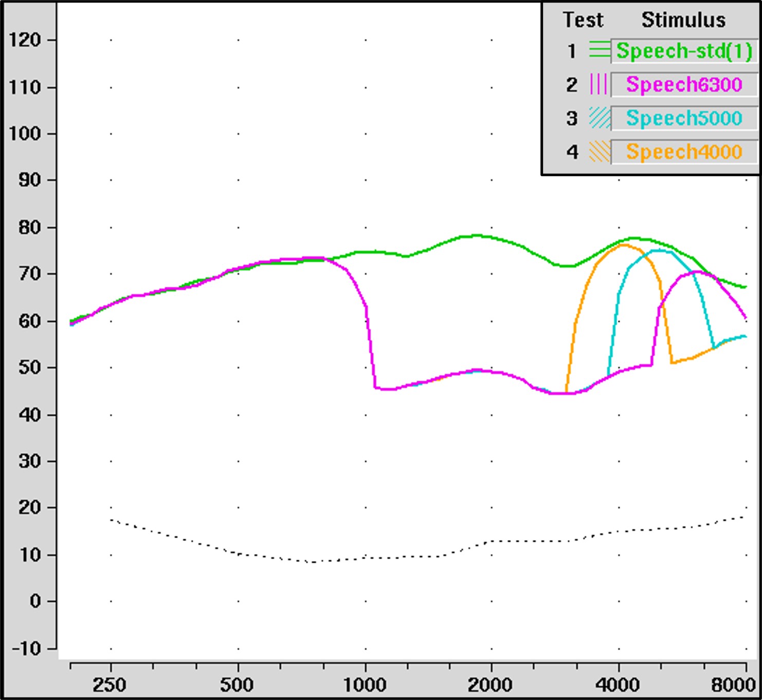Image resolution: width=762 pixels, height=700 pixels.
Task: Click the Stimulus column header
Action: (x=683, y=20)
